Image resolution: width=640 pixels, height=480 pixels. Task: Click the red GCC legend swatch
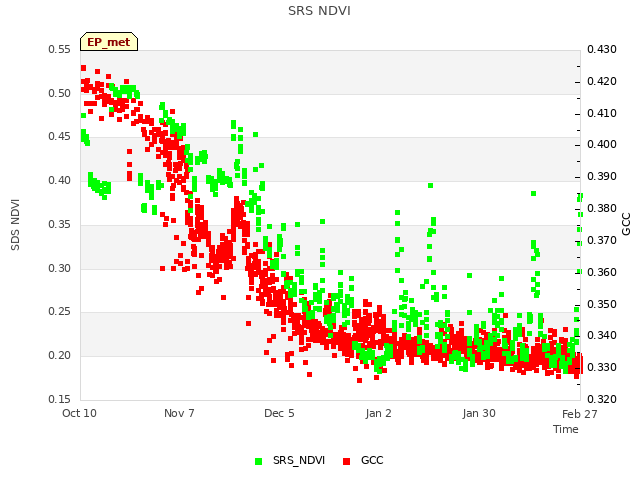(x=347, y=461)
